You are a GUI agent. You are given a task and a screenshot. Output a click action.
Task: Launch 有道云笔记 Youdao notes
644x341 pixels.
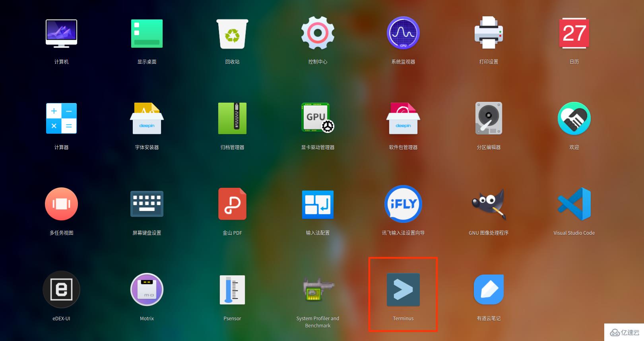[x=489, y=290]
